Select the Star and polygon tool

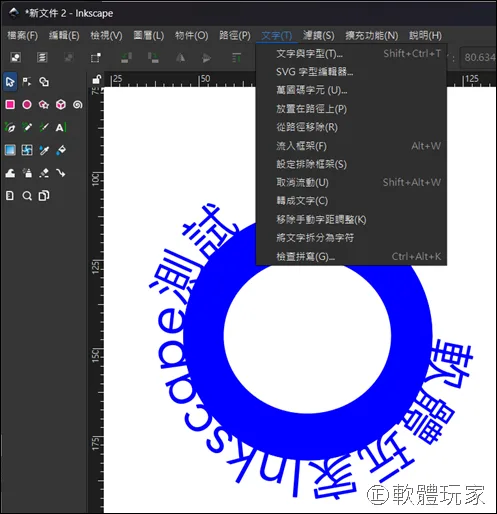point(44,105)
